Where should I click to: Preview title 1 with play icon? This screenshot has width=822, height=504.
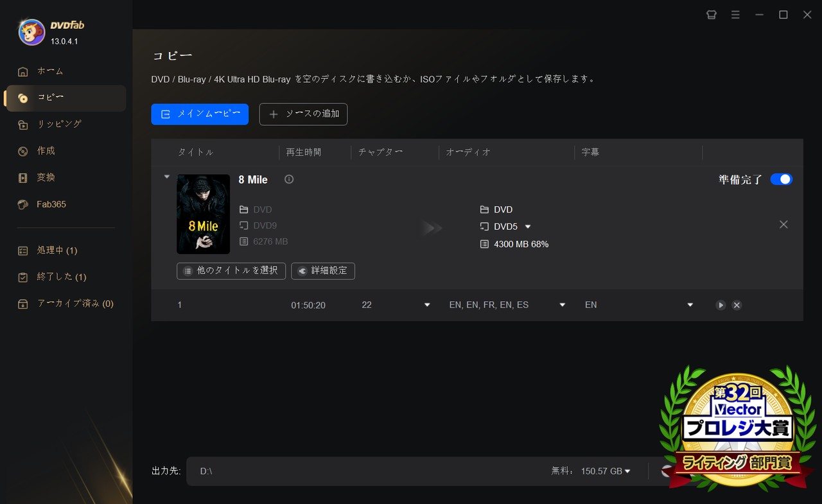pyautogui.click(x=721, y=305)
